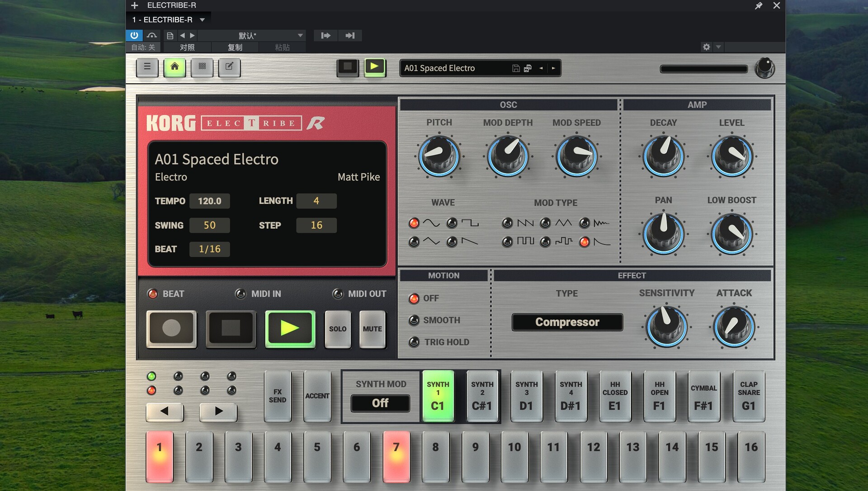Click the 复制 copy button

pos(235,47)
